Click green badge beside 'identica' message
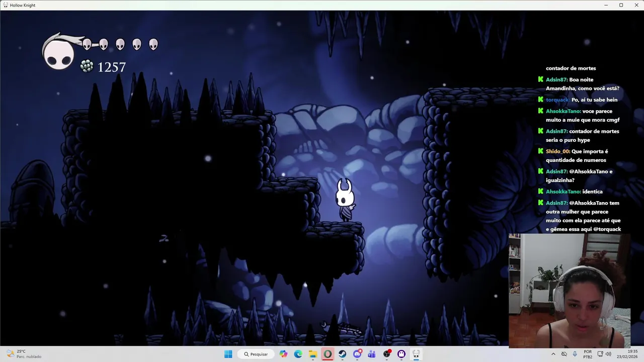Viewport: 644px width, 362px height. click(541, 192)
